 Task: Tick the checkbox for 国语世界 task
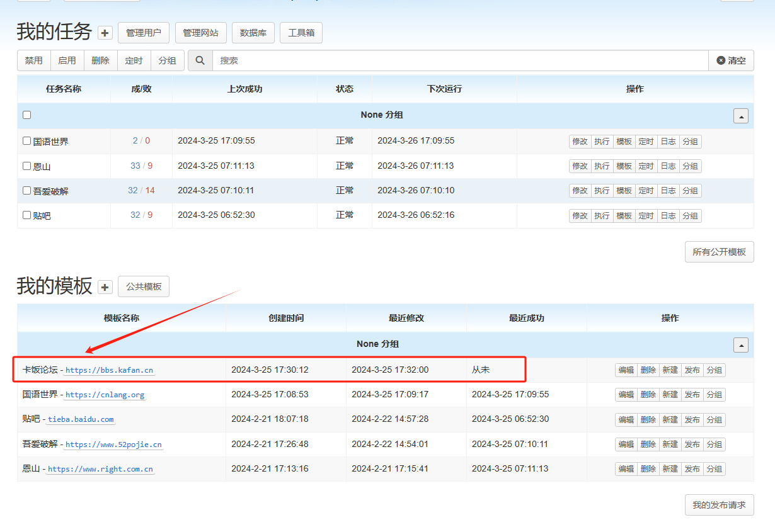(x=27, y=141)
